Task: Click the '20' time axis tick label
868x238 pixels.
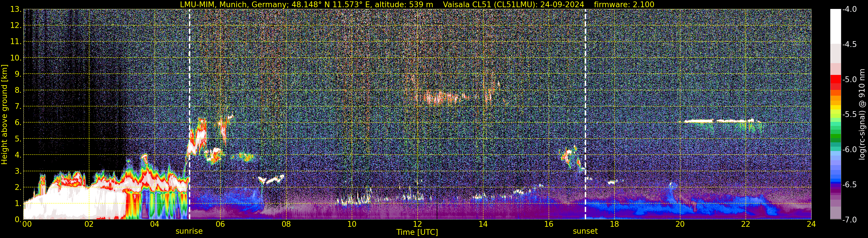Action: (680, 224)
